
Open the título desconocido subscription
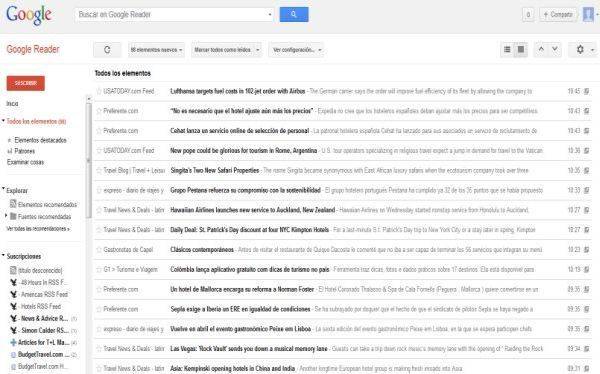pos(36,271)
